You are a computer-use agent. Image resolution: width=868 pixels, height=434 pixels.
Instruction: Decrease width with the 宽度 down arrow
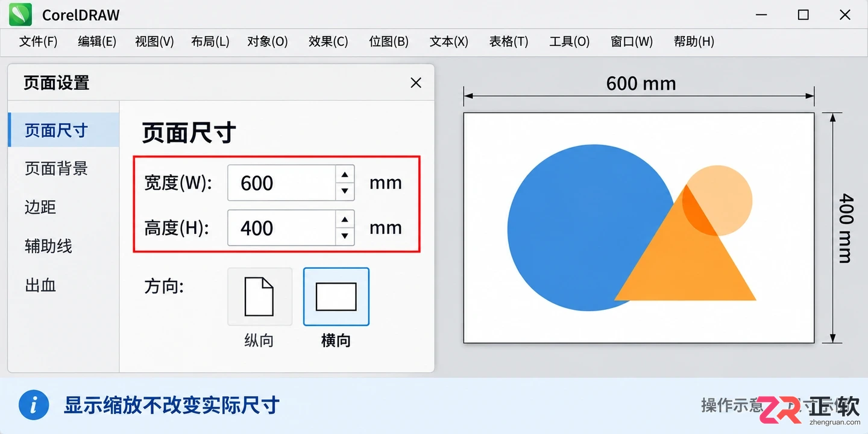345,191
